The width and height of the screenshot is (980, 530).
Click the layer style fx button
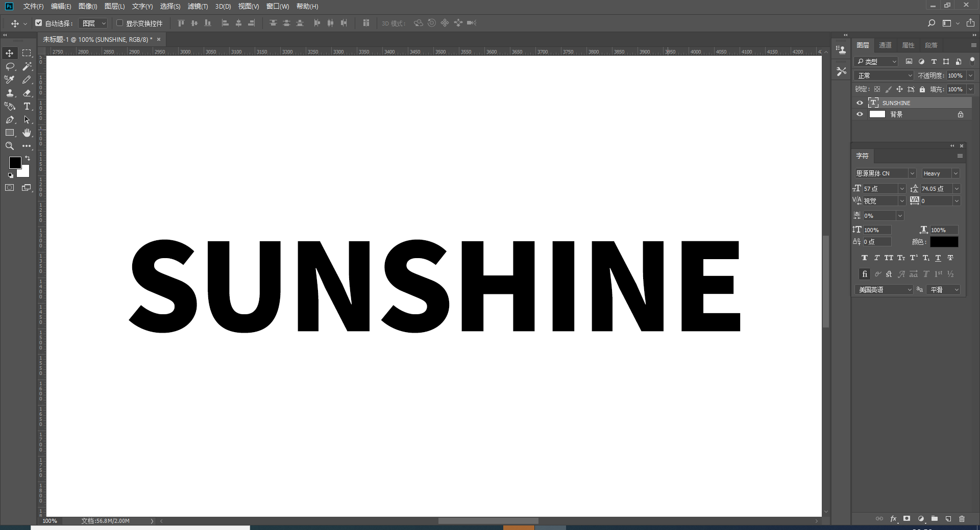click(x=893, y=519)
